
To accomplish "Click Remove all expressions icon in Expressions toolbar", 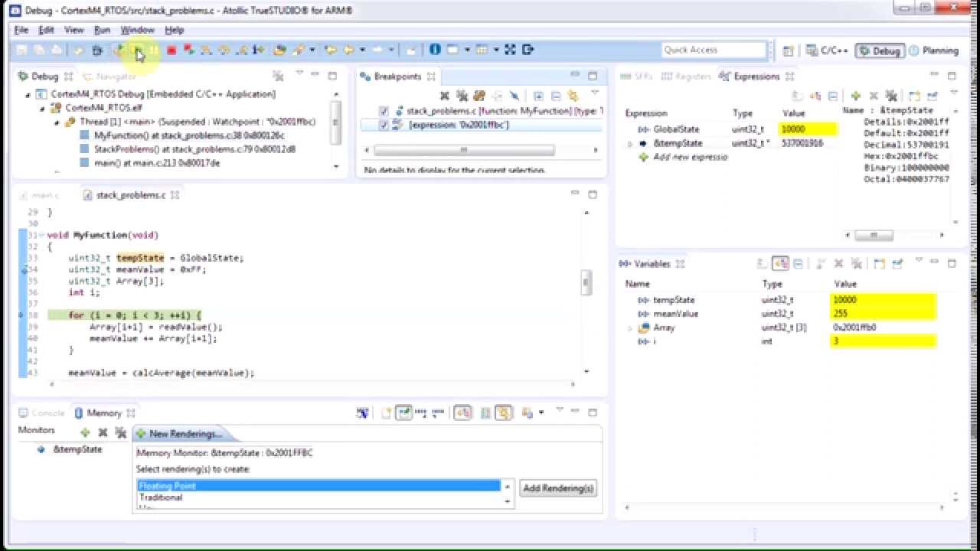I will [x=891, y=96].
